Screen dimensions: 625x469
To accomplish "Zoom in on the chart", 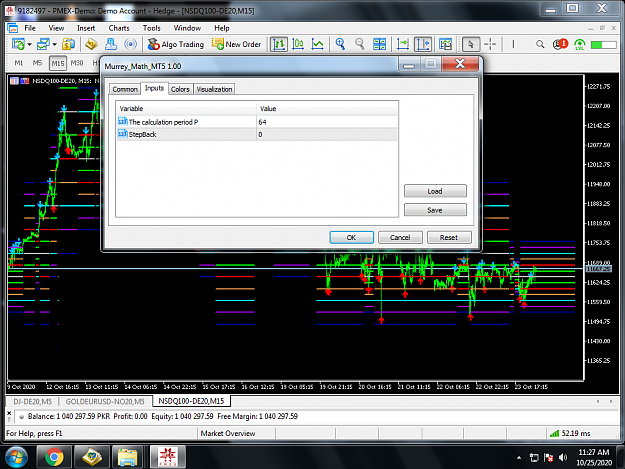I will (x=340, y=44).
